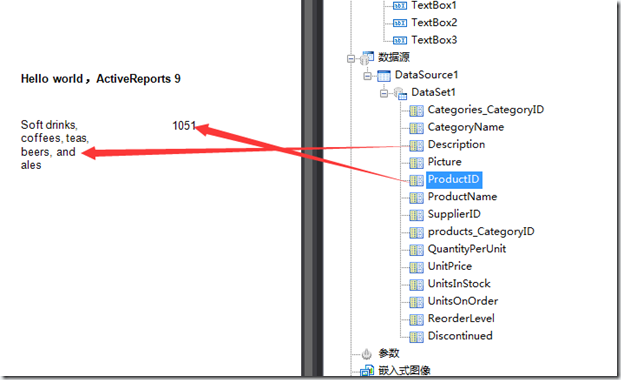Select the DataSet1 node label
The image size is (621, 380).
tap(434, 92)
